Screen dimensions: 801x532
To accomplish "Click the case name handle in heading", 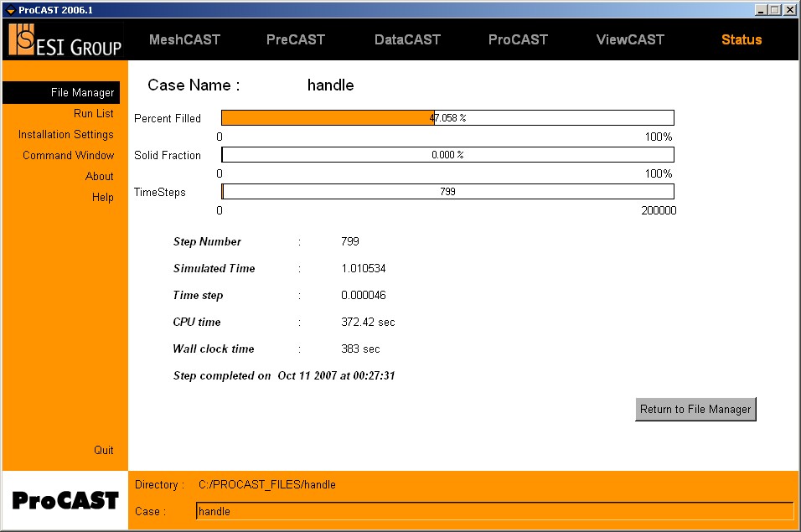I will (x=330, y=85).
